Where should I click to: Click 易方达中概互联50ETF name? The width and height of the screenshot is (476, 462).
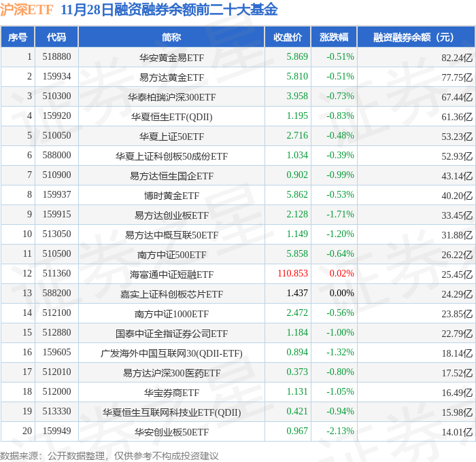(x=171, y=235)
